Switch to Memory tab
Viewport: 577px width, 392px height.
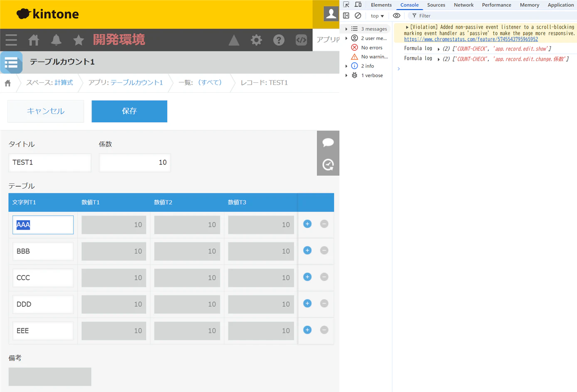coord(529,5)
